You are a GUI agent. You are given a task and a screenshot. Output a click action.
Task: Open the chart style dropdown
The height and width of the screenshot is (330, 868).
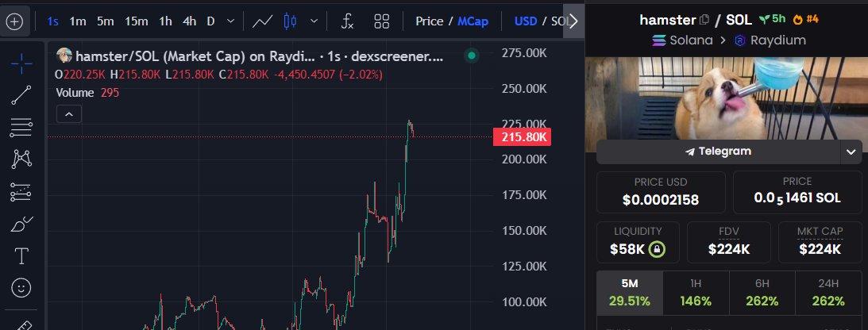tap(314, 21)
